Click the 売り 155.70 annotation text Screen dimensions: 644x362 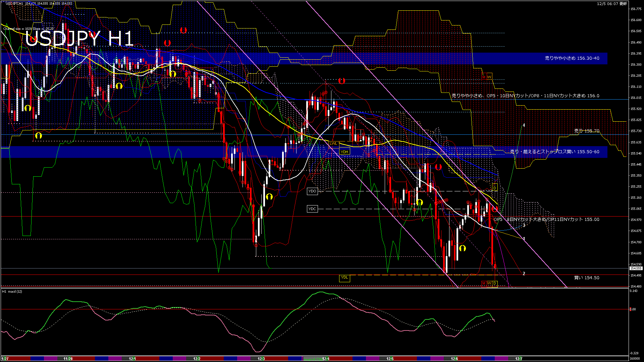pos(586,131)
